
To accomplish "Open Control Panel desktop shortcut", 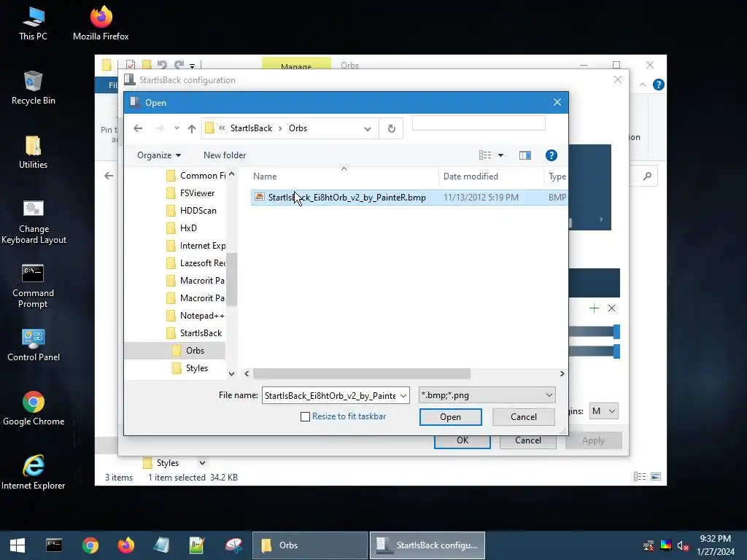I will click(x=34, y=345).
